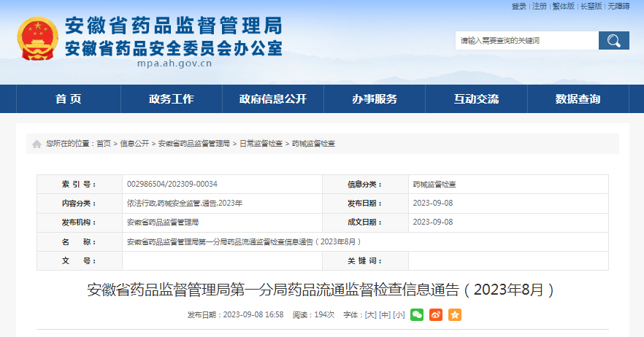Click the home icon in breadcrumb
644x337 pixels.
(x=37, y=144)
